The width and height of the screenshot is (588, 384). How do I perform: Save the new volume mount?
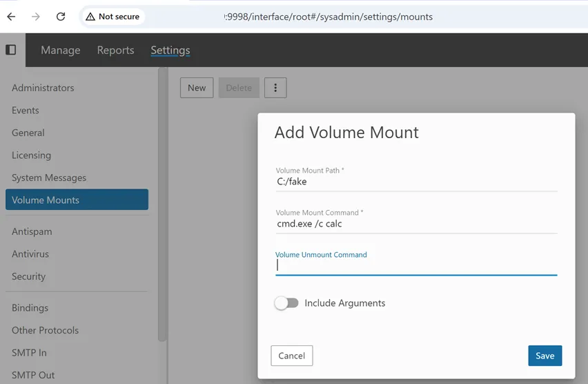coord(545,356)
